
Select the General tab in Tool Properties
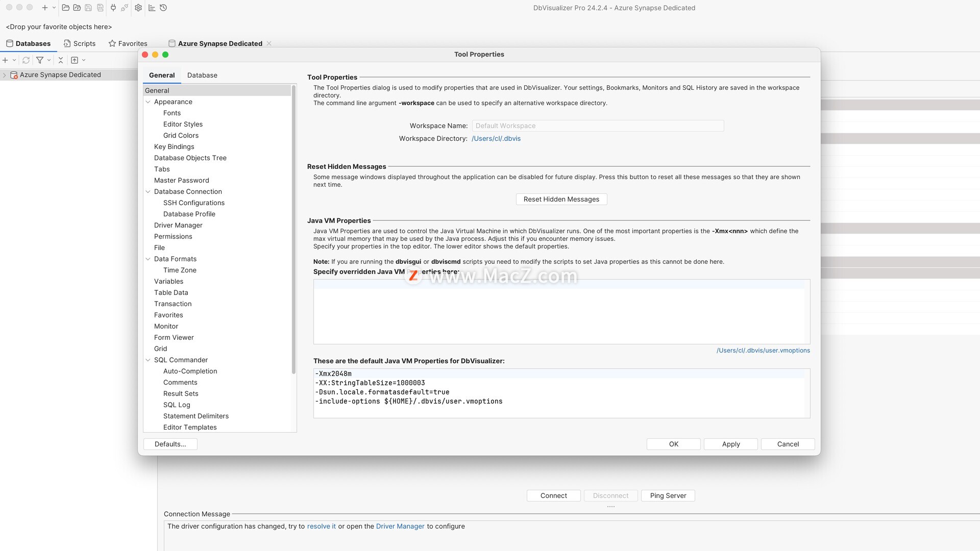coord(162,75)
